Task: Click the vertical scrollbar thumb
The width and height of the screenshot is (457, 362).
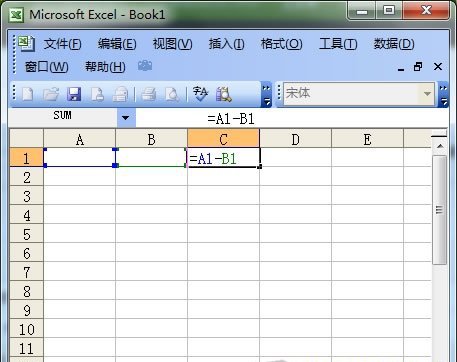Action: pos(439,210)
